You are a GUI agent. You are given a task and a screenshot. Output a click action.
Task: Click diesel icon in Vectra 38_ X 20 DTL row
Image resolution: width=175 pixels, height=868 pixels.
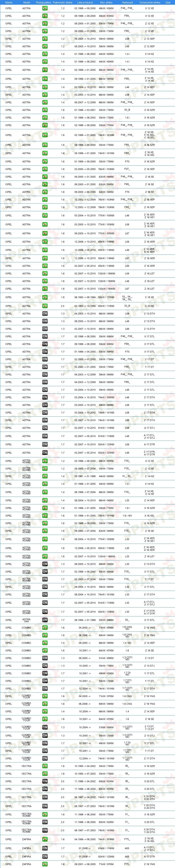(45, 789)
